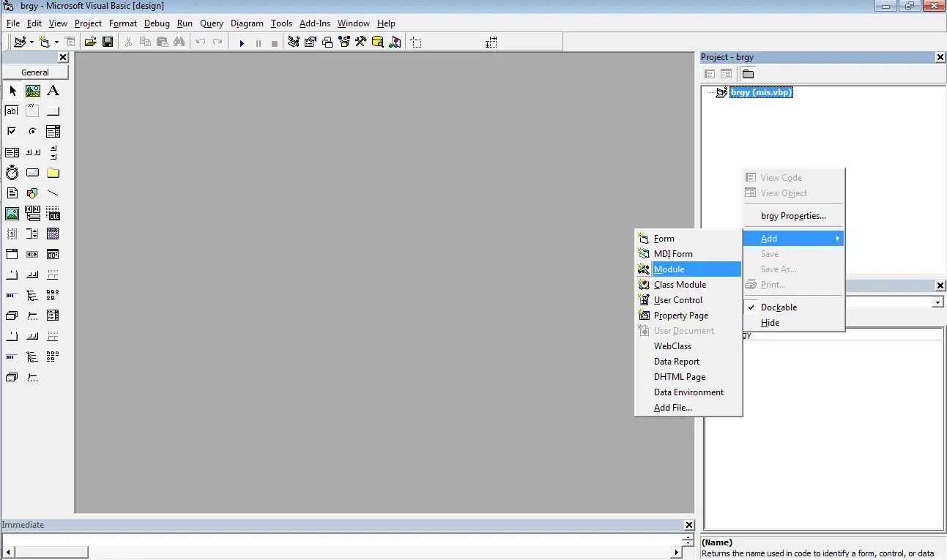Expand the Add submenu entry
The height and width of the screenshot is (560, 947).
tap(794, 239)
